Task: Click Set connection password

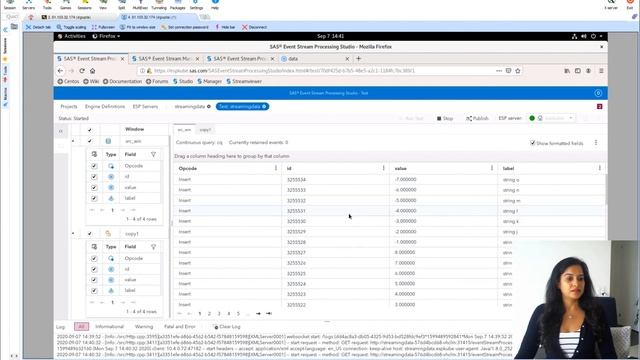Action: [x=184, y=27]
